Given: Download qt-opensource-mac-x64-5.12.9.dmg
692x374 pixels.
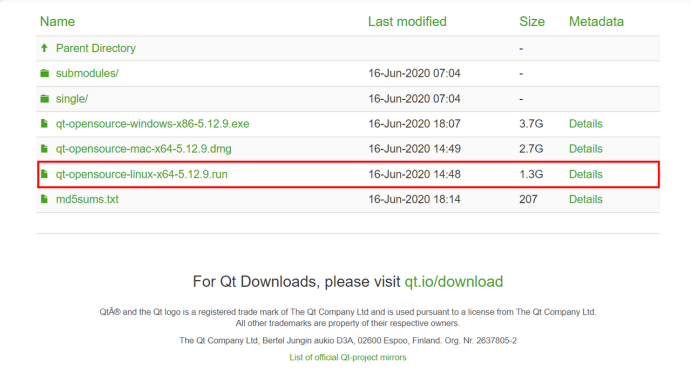Looking at the screenshot, I should point(143,149).
